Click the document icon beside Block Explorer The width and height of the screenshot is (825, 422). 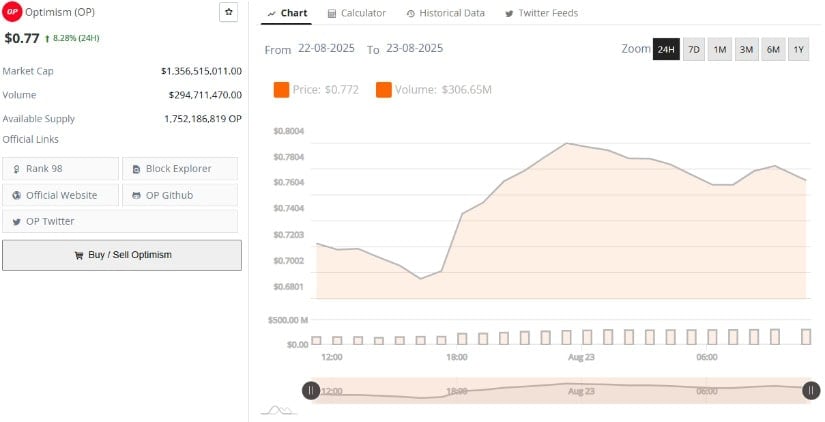click(x=136, y=169)
